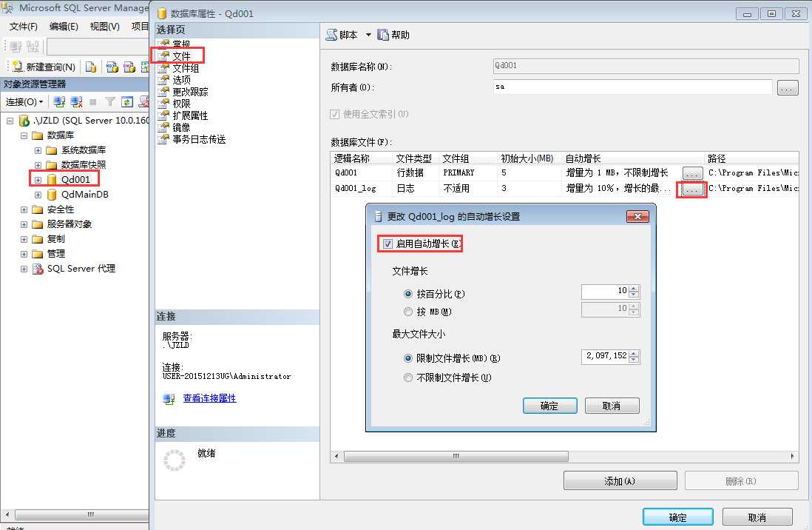812x530 pixels.
Task: Click the Connect Object Explorer computer icon
Action: point(59,101)
